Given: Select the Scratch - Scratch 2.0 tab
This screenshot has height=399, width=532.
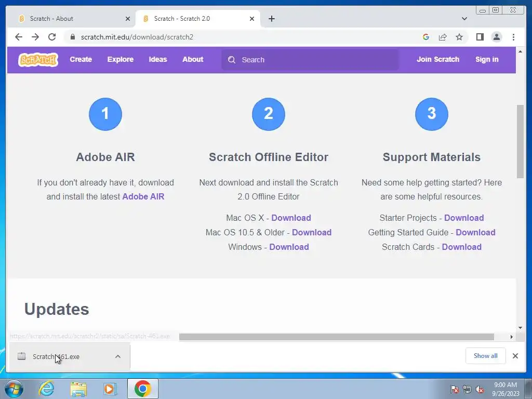Looking at the screenshot, I should (x=197, y=19).
